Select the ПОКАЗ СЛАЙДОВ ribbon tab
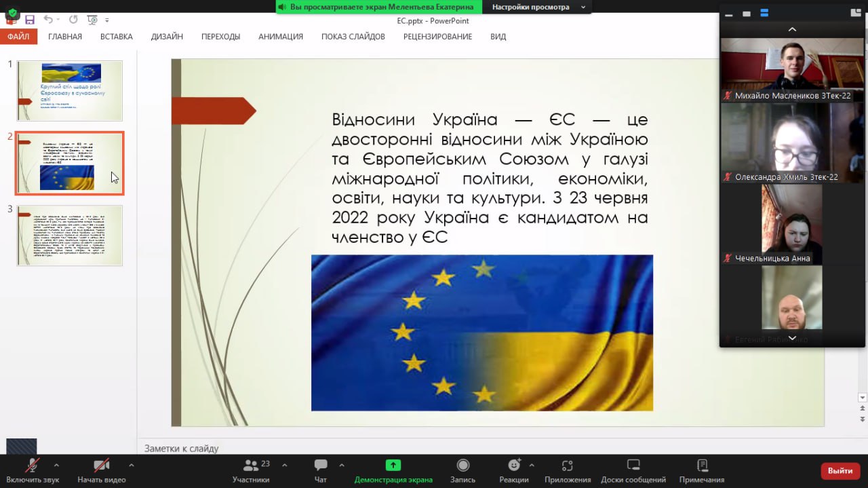This screenshot has width=868, height=488. pos(353,37)
